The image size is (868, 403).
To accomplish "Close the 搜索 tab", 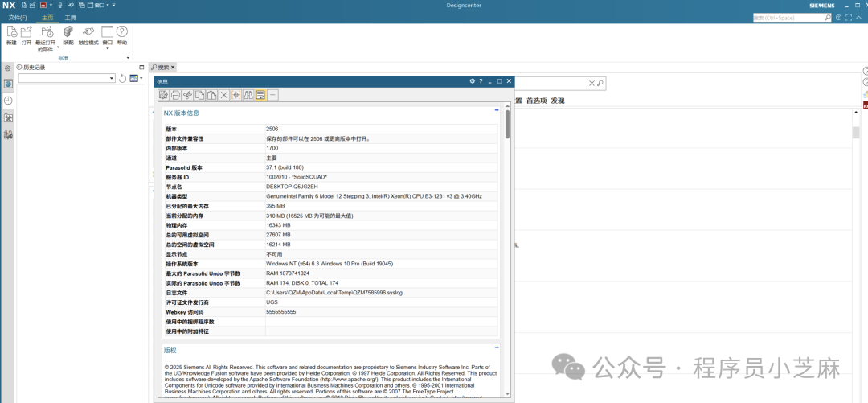I will click(x=173, y=67).
